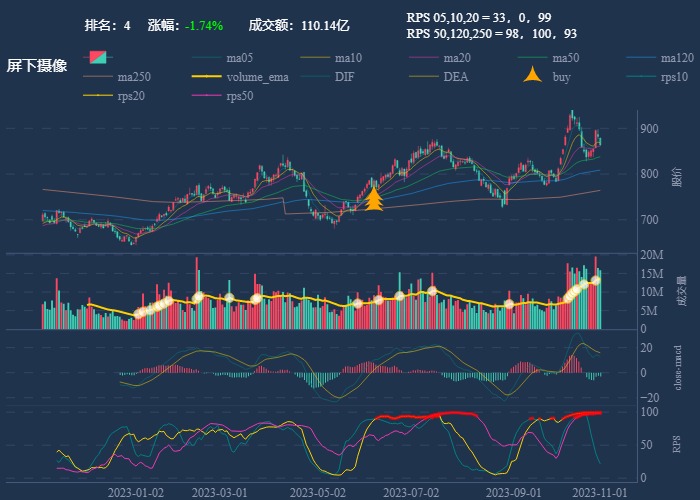Toggle ma50 legend item
Viewport: 700px width, 500px height.
(x=548, y=58)
